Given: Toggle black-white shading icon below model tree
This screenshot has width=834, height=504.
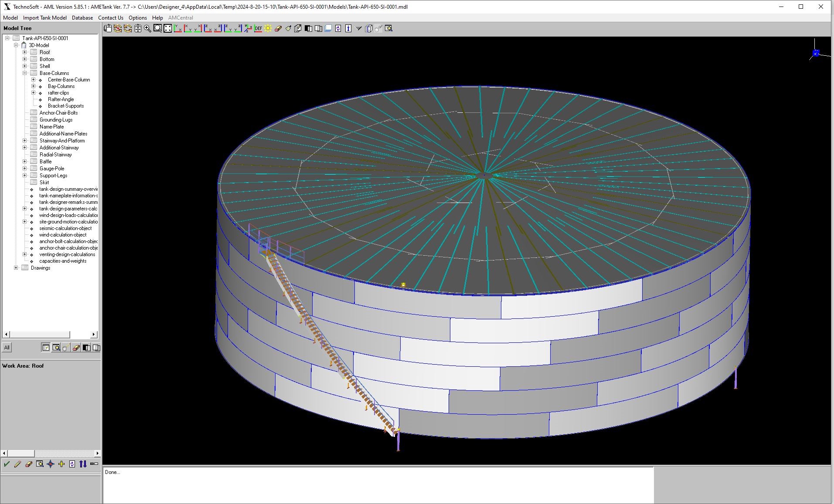Looking at the screenshot, I should coord(86,348).
